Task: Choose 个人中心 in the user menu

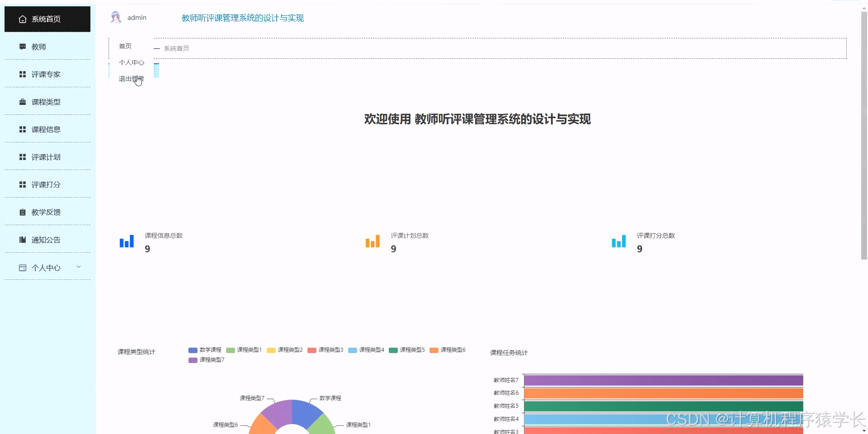Action: [x=132, y=62]
